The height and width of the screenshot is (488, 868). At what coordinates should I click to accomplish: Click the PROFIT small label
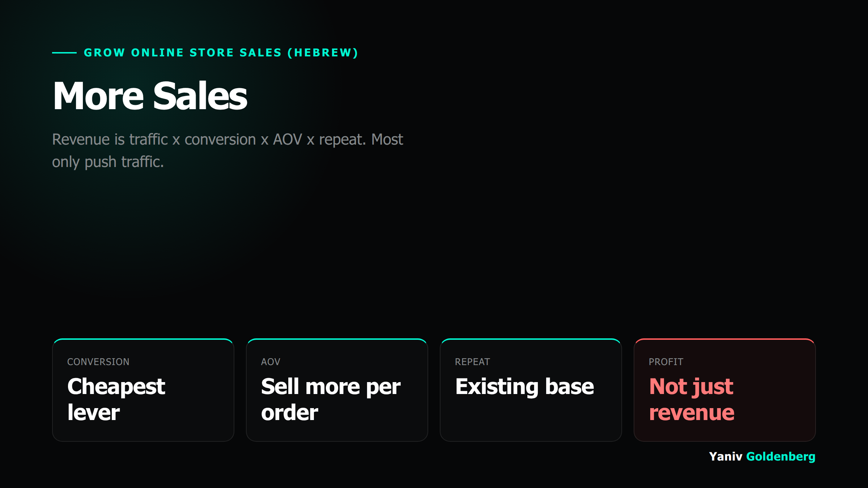pos(666,362)
